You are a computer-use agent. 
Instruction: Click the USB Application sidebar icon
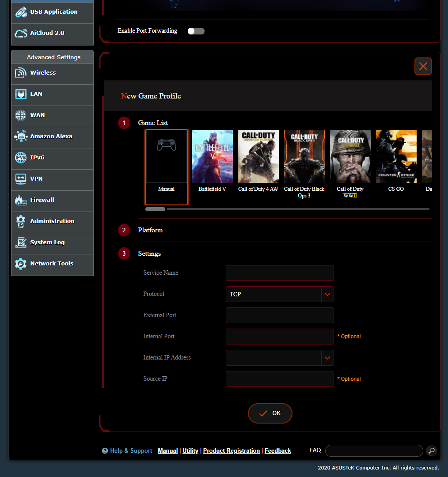click(21, 12)
